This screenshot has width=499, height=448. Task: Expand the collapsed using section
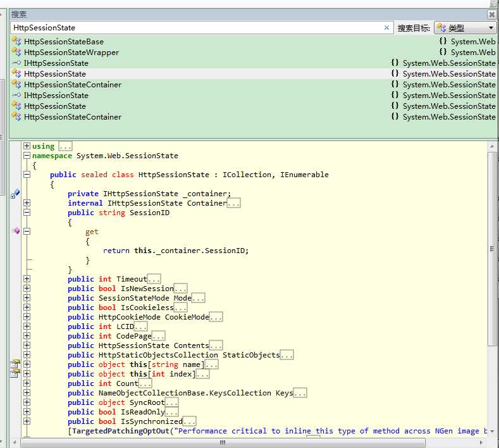[x=27, y=146]
